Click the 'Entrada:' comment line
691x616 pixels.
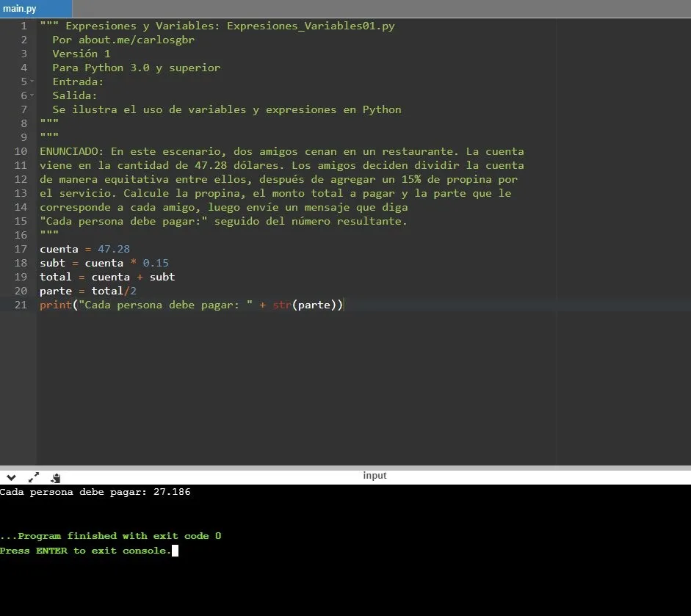coord(78,81)
